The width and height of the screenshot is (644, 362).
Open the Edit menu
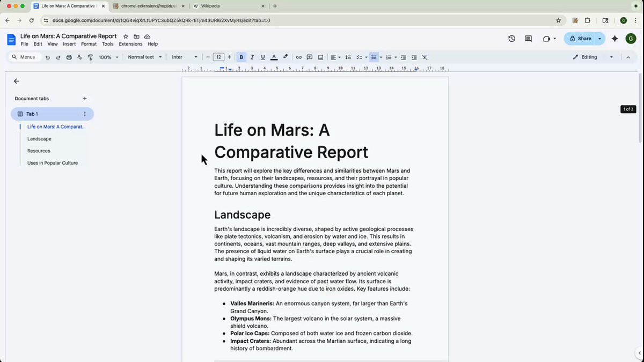38,44
